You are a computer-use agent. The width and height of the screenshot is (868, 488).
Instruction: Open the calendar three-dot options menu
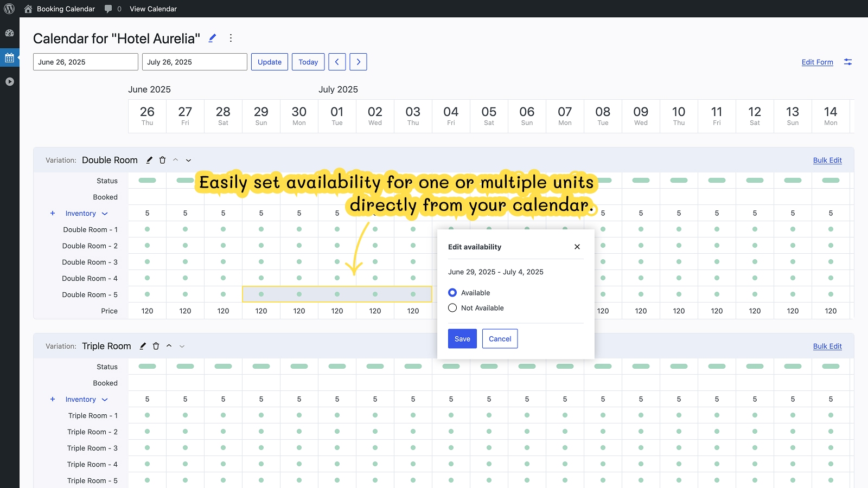231,38
